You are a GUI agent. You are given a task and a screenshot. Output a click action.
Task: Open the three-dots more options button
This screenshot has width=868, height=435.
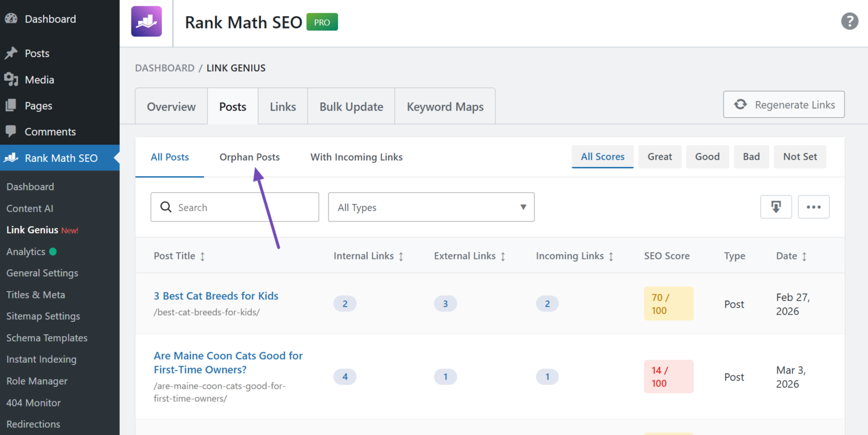click(813, 207)
